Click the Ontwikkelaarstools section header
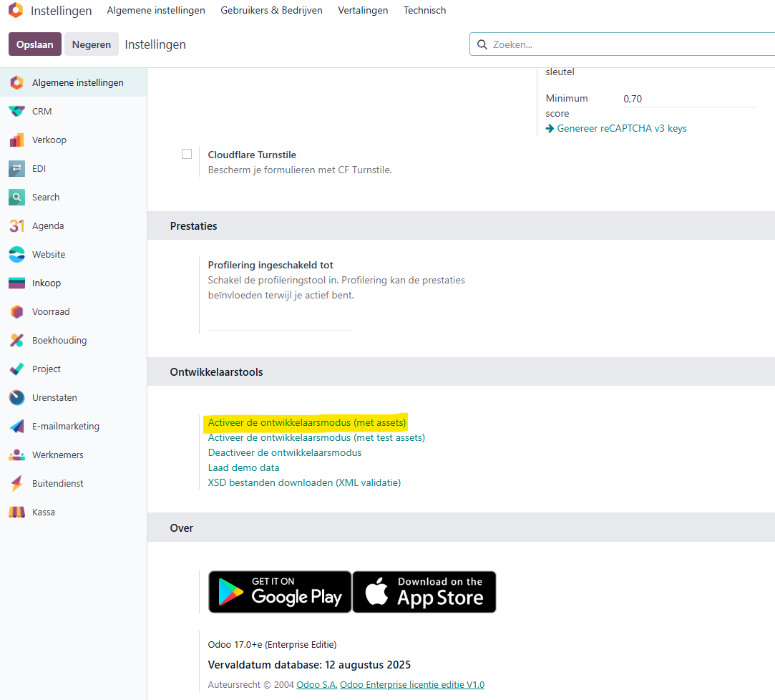Viewport: 775px width, 700px height. (x=217, y=372)
